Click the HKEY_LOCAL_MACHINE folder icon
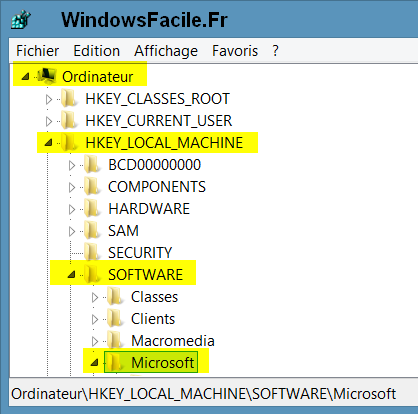This screenshot has height=414, width=418. point(69,142)
